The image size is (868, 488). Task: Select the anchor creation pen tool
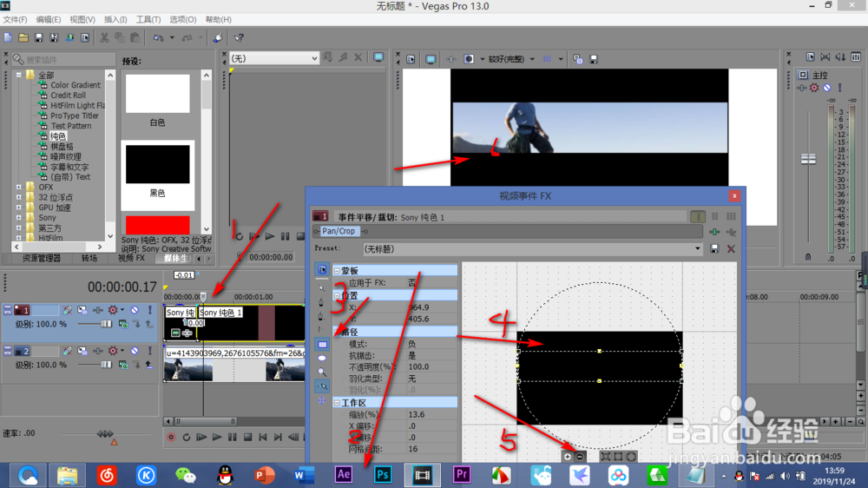pos(322,302)
